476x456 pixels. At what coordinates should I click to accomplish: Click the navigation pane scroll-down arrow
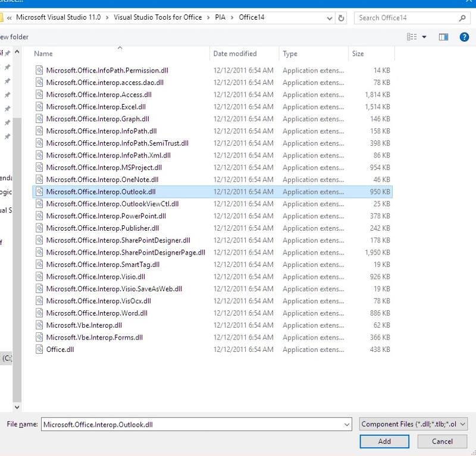coord(17,407)
